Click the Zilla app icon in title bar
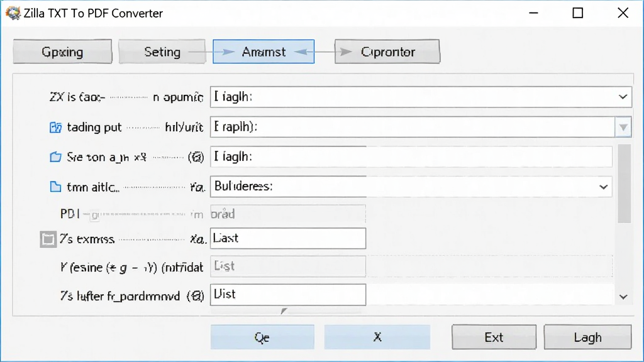The height and width of the screenshot is (362, 644). (13, 13)
